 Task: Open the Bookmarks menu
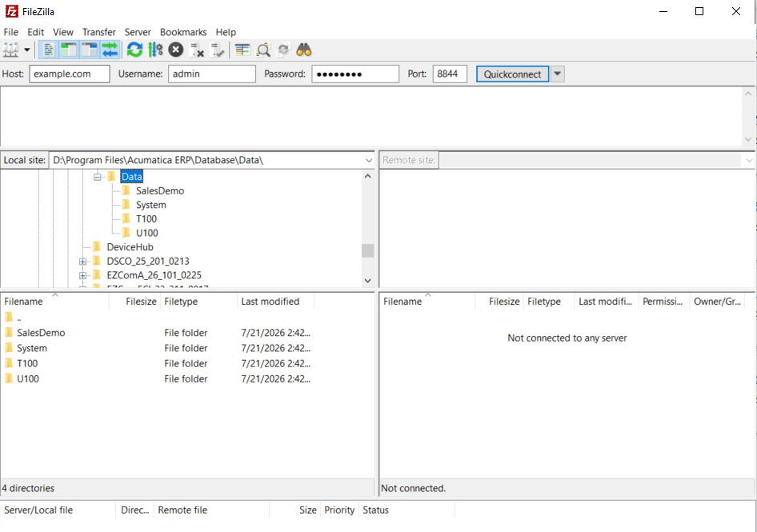pyautogui.click(x=183, y=32)
